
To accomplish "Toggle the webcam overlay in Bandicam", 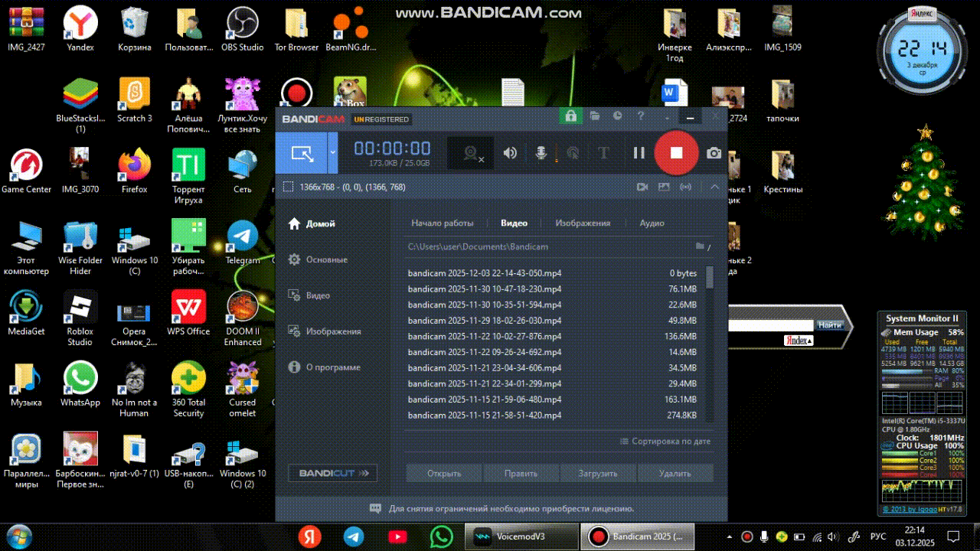I will (x=472, y=153).
